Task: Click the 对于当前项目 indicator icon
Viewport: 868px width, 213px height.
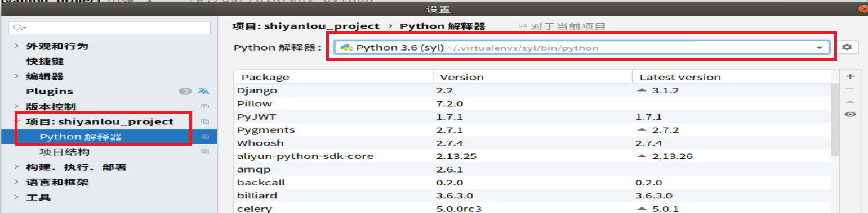Action: pyautogui.click(x=523, y=26)
